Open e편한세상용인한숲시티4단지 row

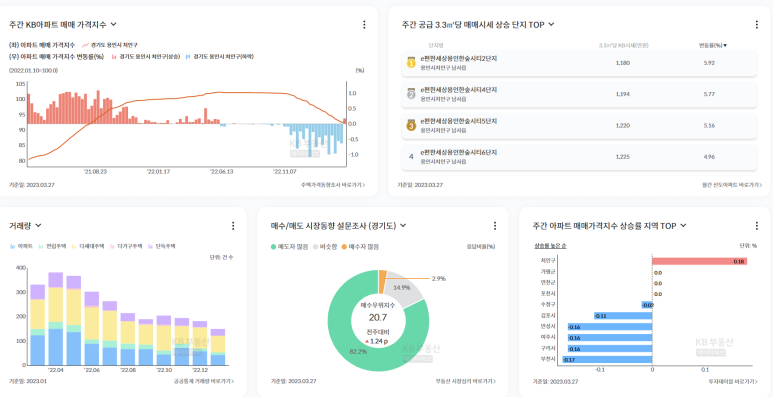pos(579,94)
